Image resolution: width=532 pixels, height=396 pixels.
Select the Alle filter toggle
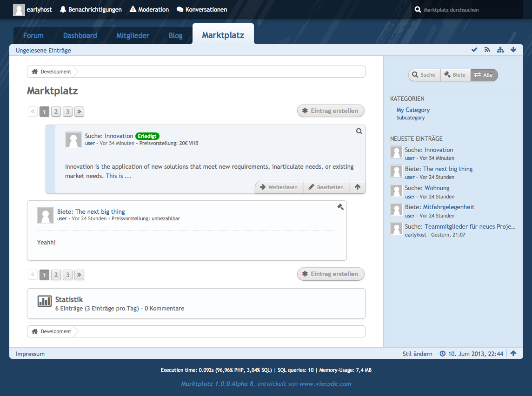tap(484, 75)
